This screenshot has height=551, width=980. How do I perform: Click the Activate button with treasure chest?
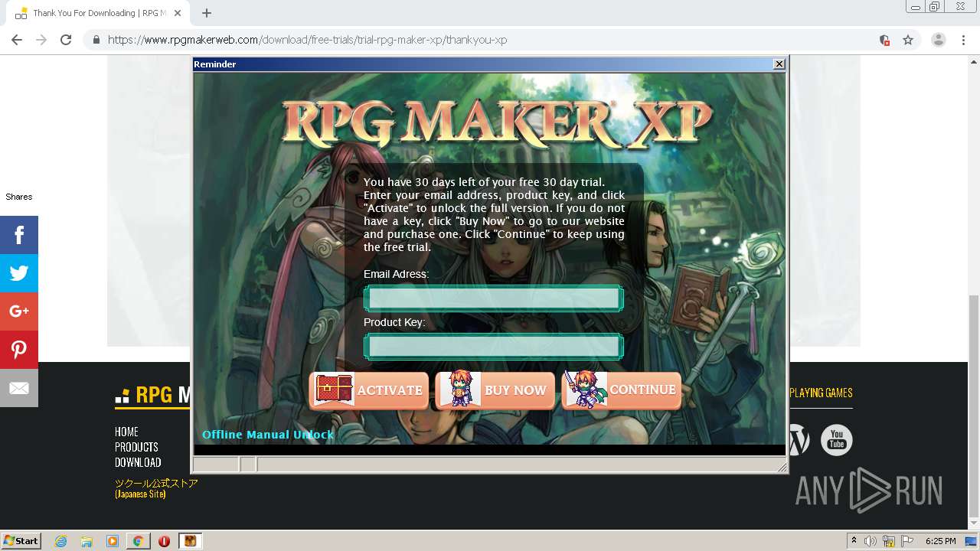(x=370, y=390)
